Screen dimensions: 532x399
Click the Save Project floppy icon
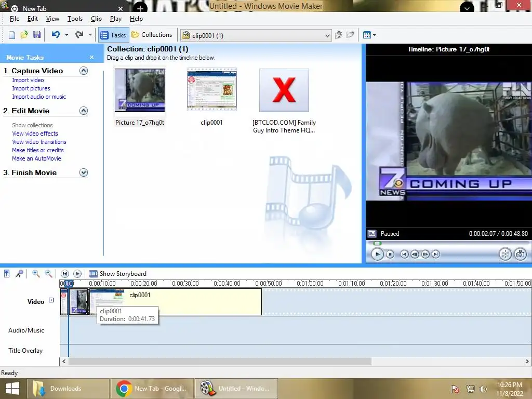(x=37, y=35)
